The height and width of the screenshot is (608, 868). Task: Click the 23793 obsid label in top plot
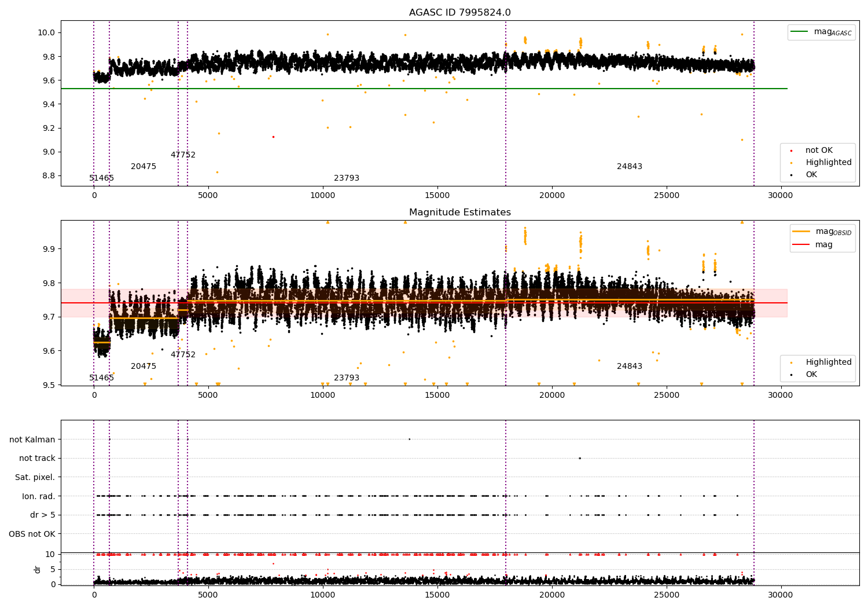[347, 178]
